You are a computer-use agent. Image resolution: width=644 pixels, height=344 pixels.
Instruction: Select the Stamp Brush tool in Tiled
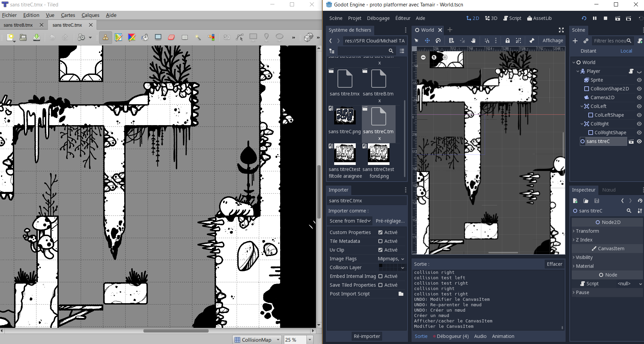click(105, 37)
